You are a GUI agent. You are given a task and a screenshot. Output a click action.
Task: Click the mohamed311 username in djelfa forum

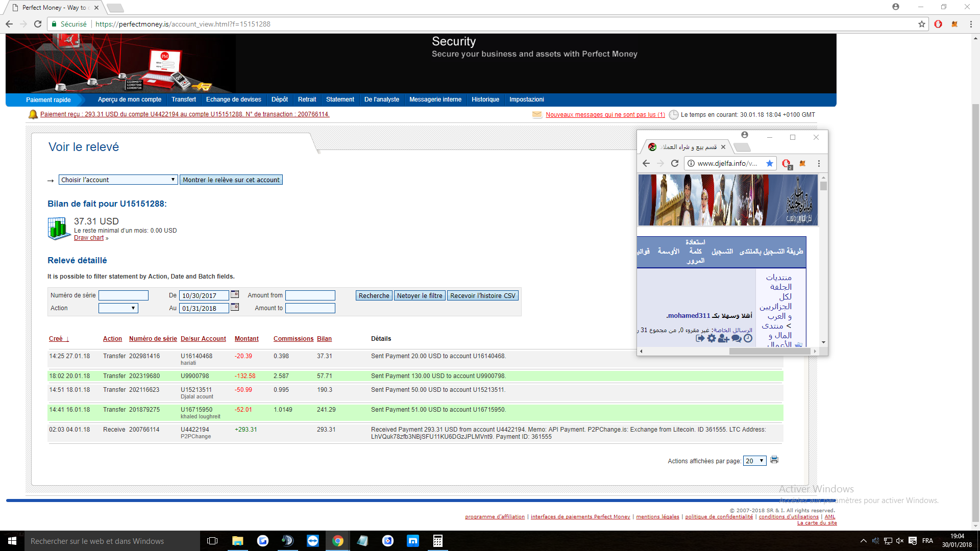[x=689, y=316]
